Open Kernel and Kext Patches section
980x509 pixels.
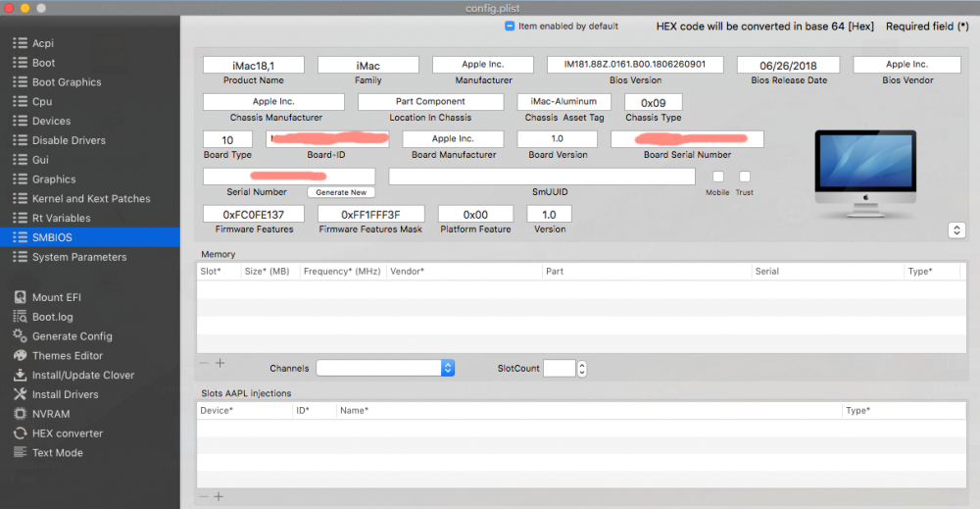click(91, 198)
